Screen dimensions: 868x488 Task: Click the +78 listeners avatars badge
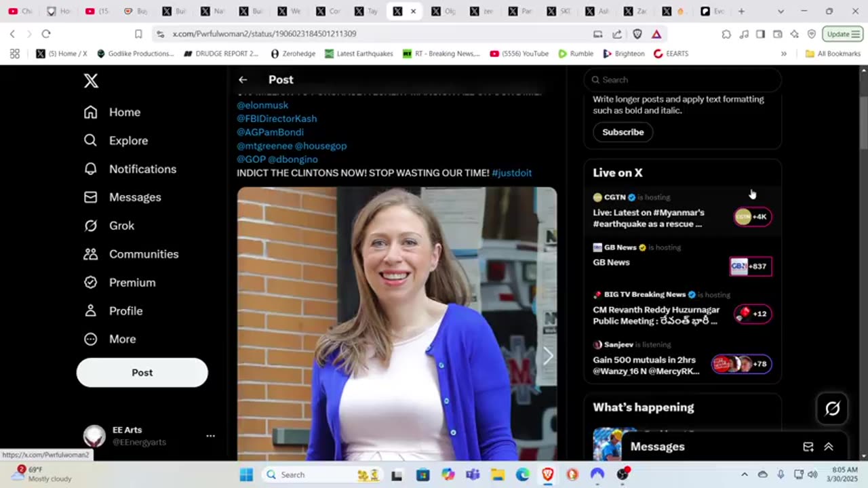(x=741, y=364)
